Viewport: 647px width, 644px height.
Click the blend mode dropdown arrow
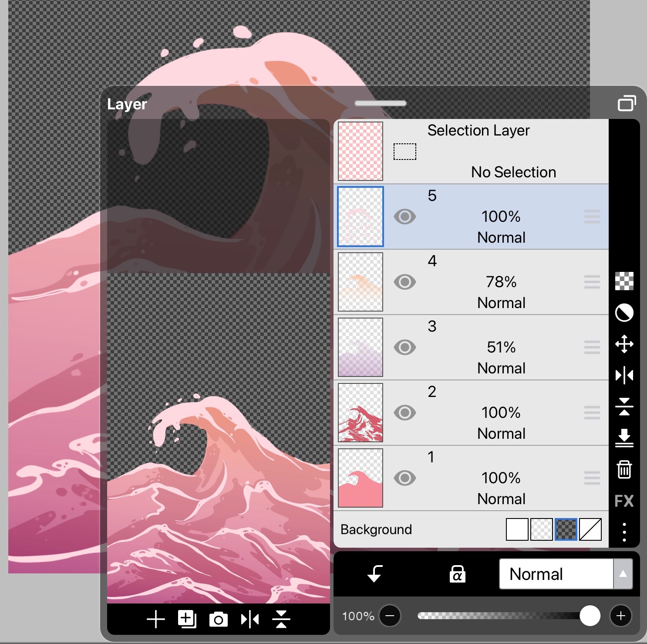pyautogui.click(x=623, y=574)
